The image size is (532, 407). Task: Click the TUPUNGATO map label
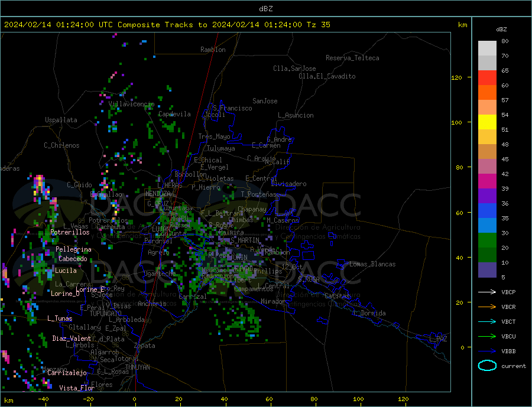[105, 314]
